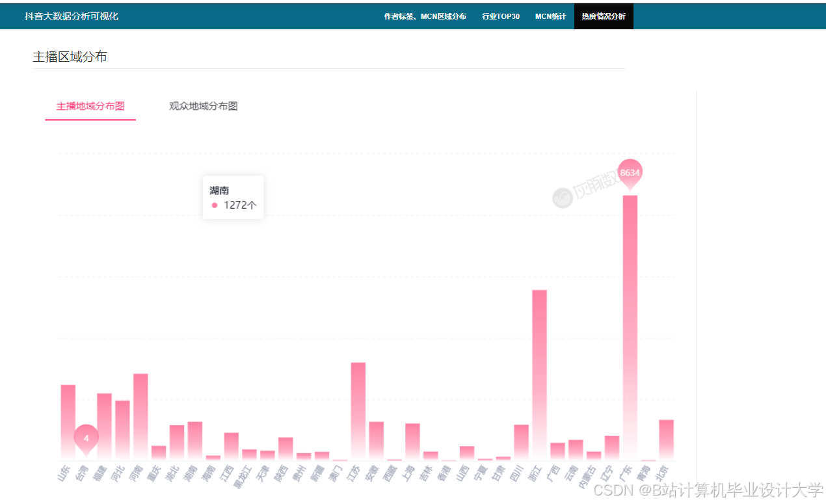Click the 天津 bar in chart
The image size is (826, 504).
click(x=267, y=456)
